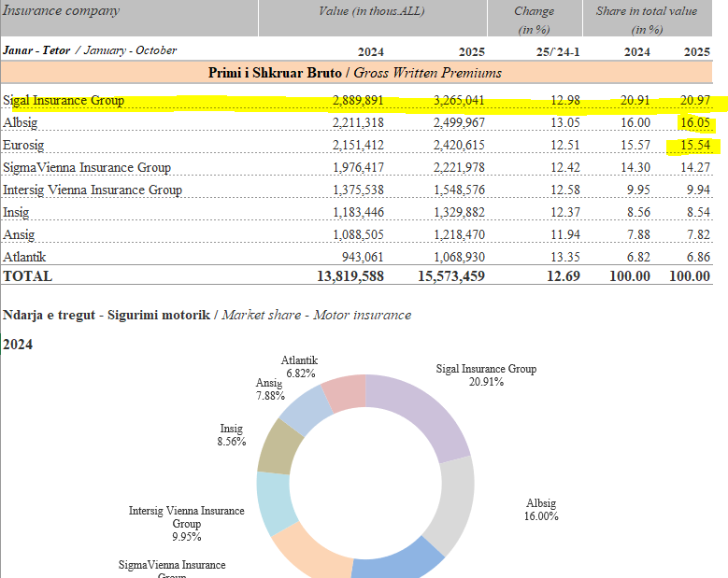Image resolution: width=728 pixels, height=578 pixels.
Task: Click the Sigal Insurance Group table row name
Action: [64, 100]
